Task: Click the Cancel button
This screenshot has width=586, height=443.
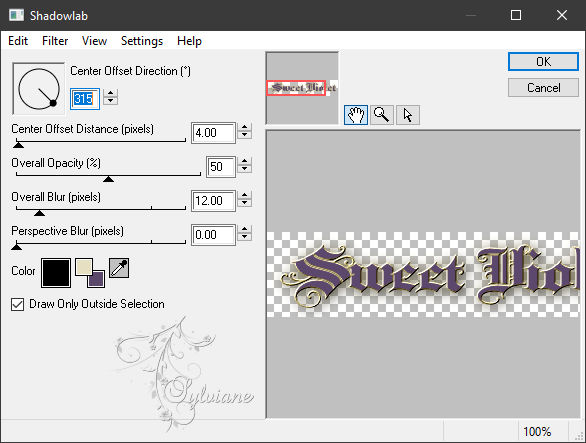Action: (543, 88)
